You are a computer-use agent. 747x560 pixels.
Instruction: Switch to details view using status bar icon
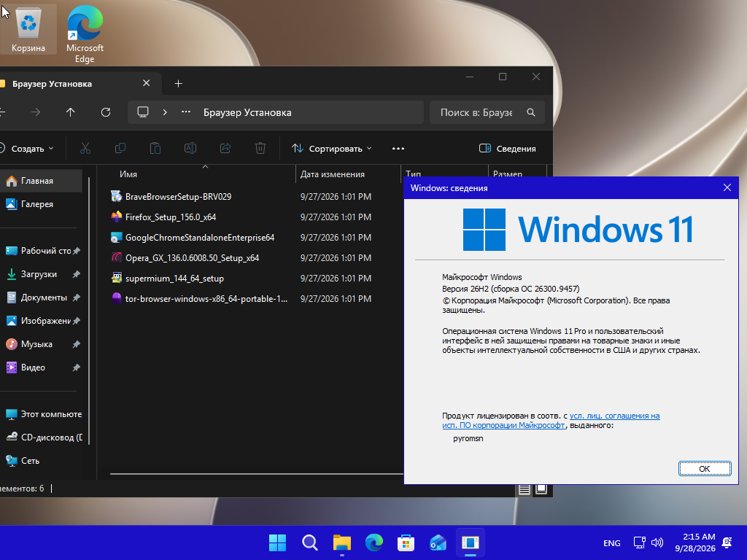(524, 489)
